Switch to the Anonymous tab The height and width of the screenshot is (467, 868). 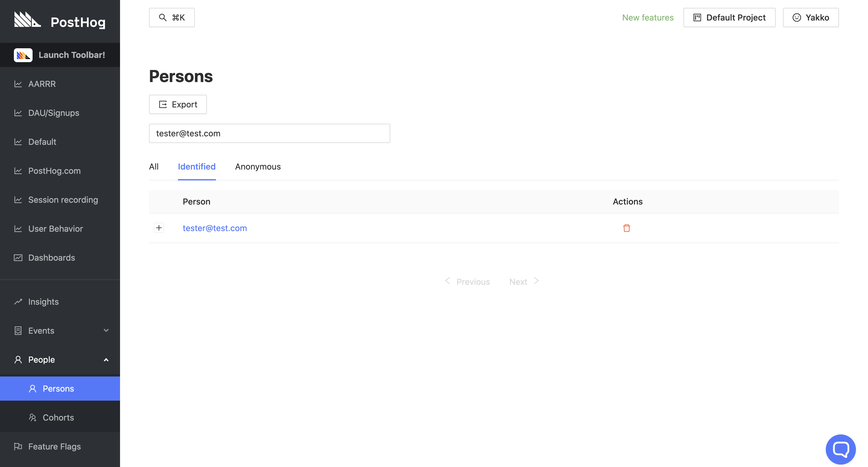coord(258,167)
